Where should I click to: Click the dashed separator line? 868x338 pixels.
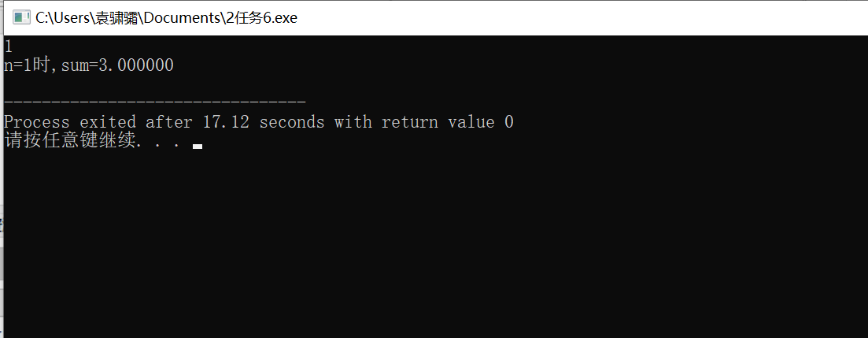pyautogui.click(x=154, y=102)
